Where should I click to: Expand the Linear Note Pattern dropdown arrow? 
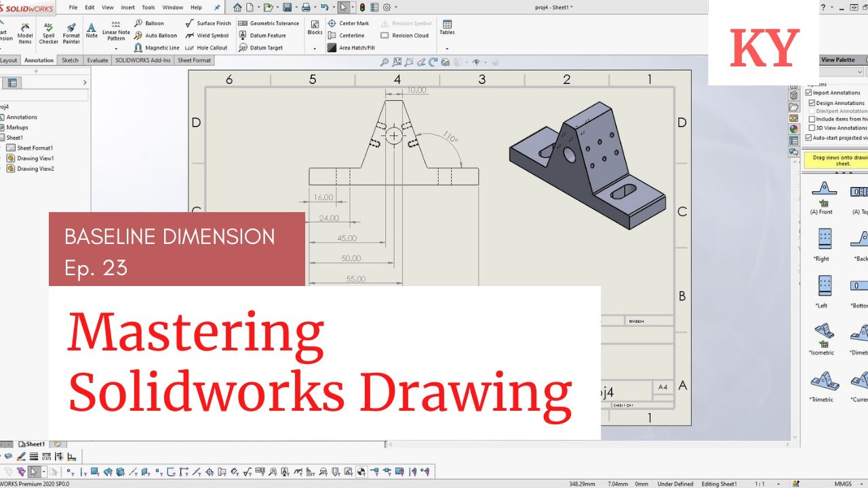coord(116,49)
